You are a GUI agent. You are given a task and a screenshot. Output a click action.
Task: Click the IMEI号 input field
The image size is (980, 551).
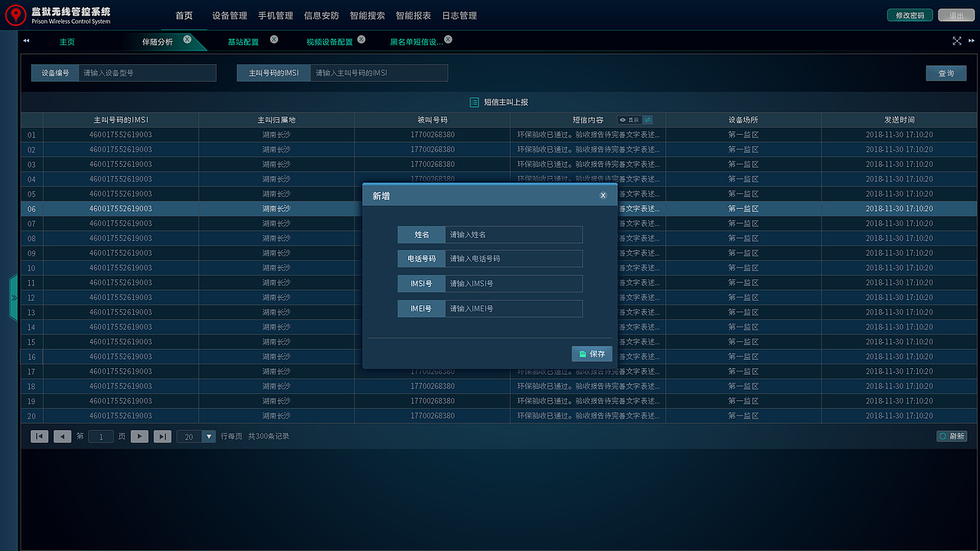(x=514, y=308)
